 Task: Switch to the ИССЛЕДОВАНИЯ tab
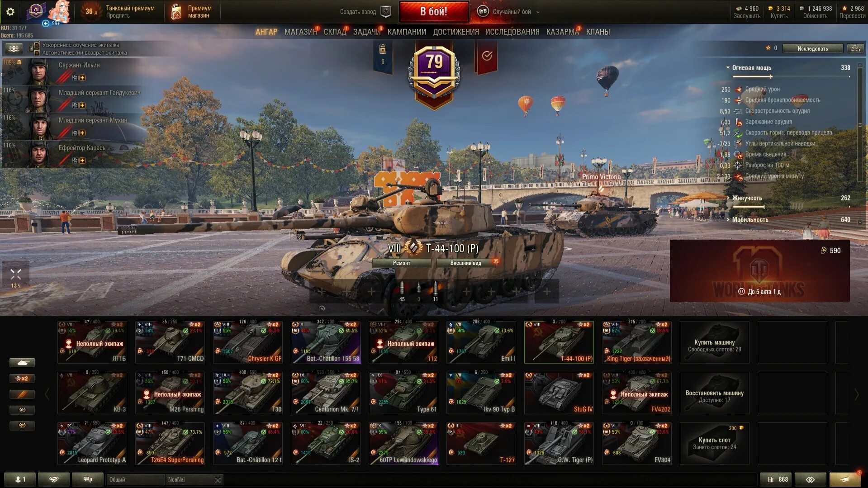pos(512,32)
